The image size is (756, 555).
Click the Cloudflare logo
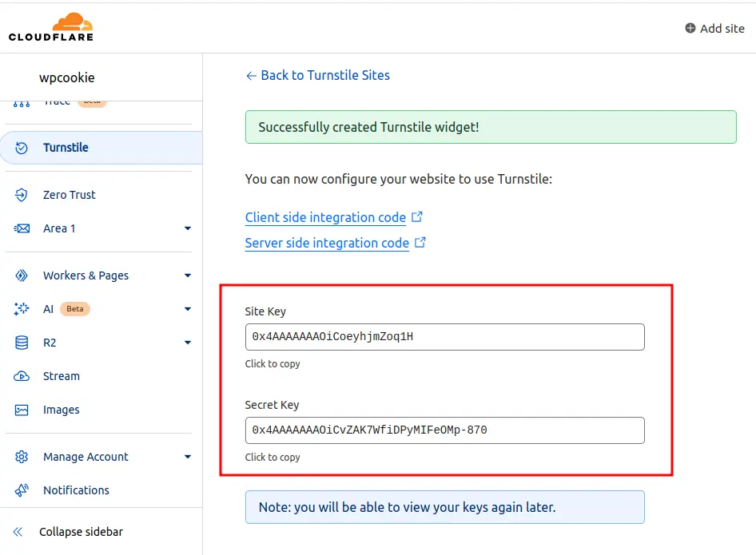click(x=51, y=27)
